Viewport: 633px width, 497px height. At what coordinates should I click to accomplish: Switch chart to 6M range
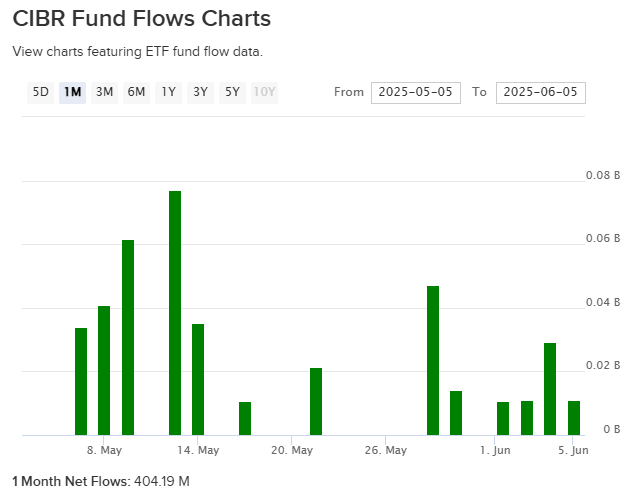(136, 92)
